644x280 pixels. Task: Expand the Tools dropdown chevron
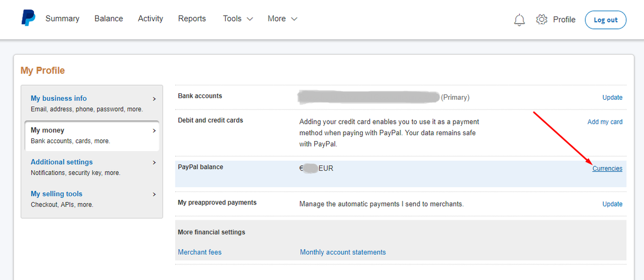tap(249, 19)
